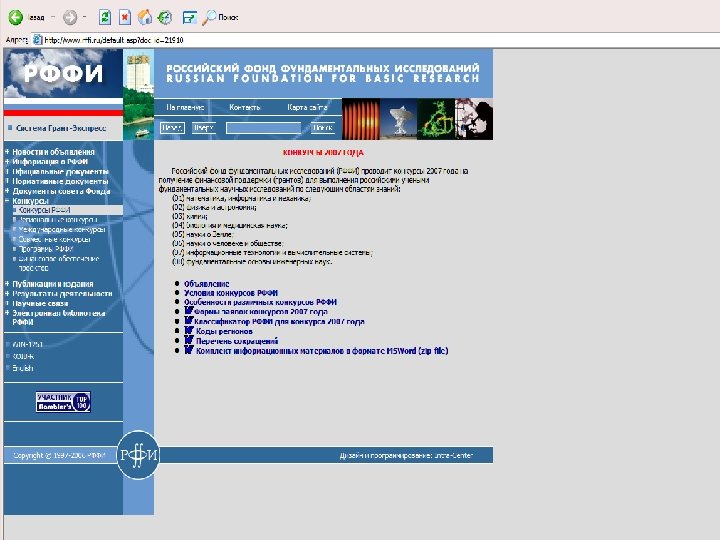The height and width of the screenshot is (540, 720).
Task: Expand the 'Результаты деятельности' section
Action: coord(7,293)
